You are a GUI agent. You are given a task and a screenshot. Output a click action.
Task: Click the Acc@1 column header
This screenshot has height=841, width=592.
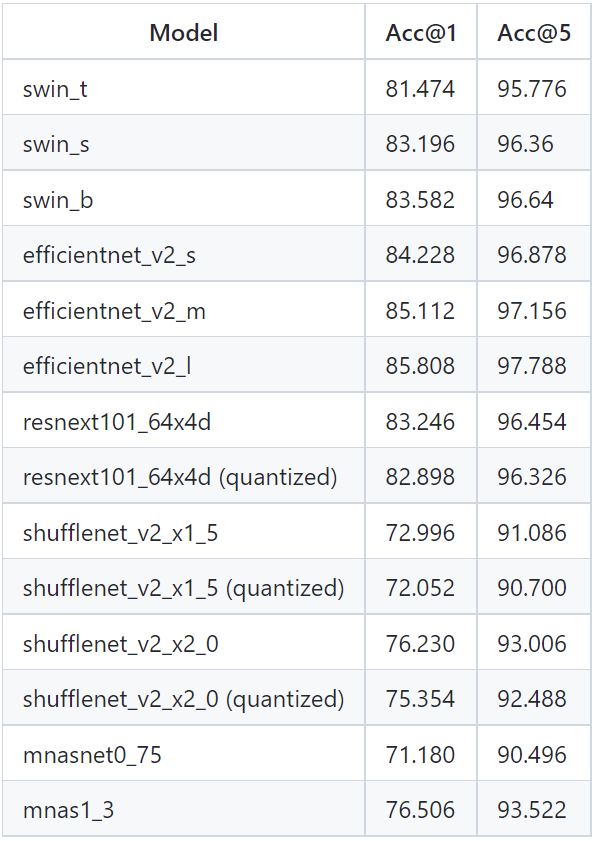(420, 33)
